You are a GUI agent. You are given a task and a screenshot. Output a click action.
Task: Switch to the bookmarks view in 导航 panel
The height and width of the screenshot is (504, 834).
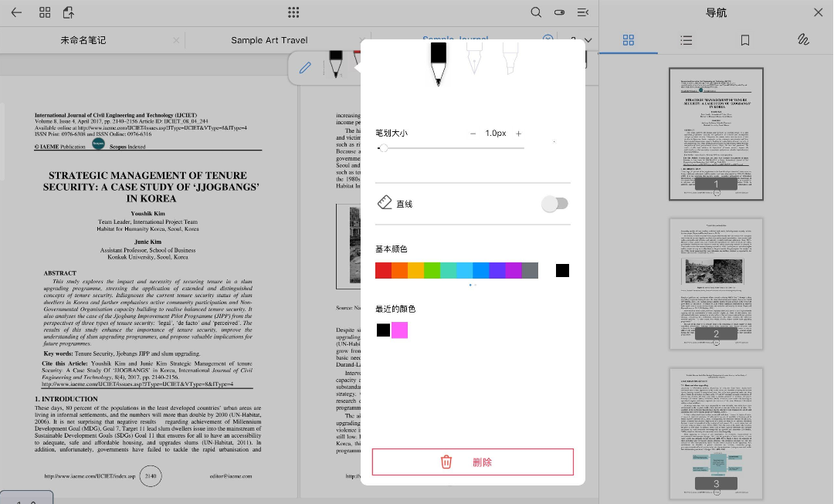click(744, 39)
